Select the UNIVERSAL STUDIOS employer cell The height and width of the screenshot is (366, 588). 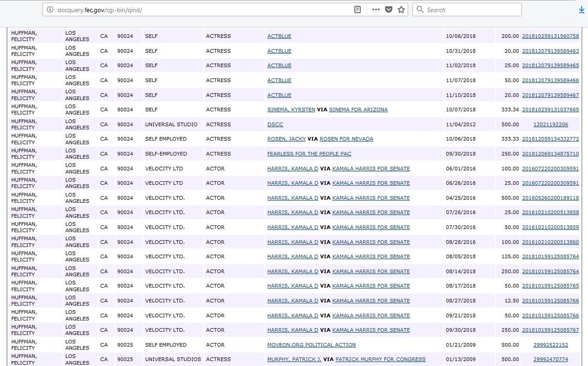pyautogui.click(x=173, y=360)
